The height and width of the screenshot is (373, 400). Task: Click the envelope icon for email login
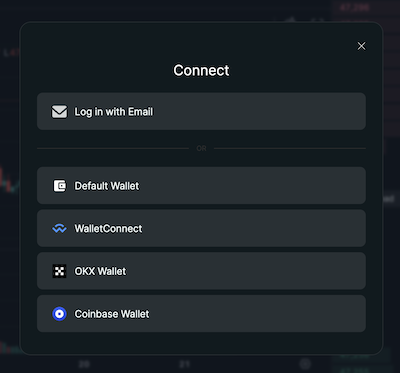pyautogui.click(x=59, y=112)
